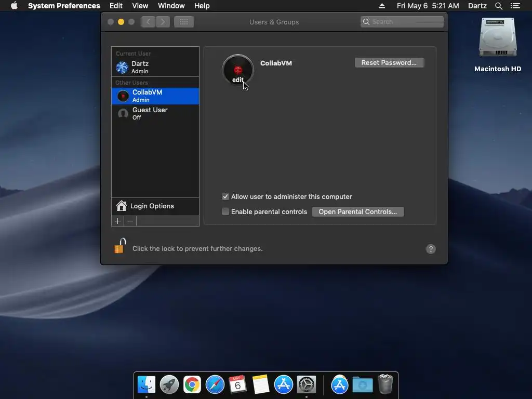Go forward with the right chevron button

[163, 22]
